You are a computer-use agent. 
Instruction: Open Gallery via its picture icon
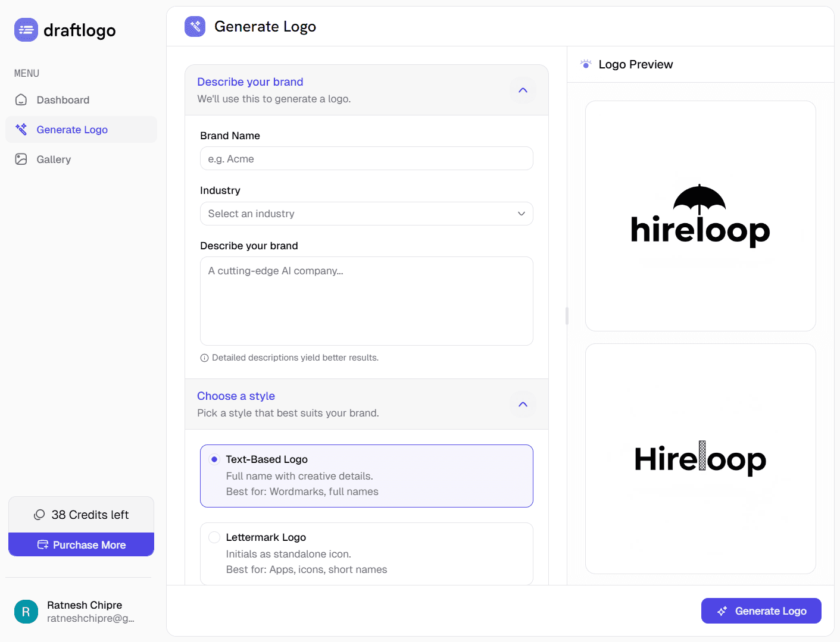coord(21,159)
